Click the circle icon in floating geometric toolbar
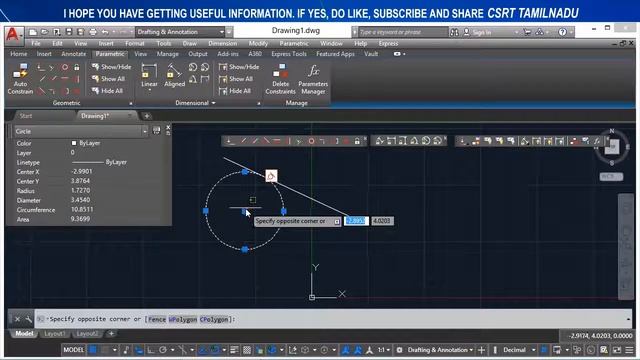The image size is (640, 360). click(x=311, y=141)
